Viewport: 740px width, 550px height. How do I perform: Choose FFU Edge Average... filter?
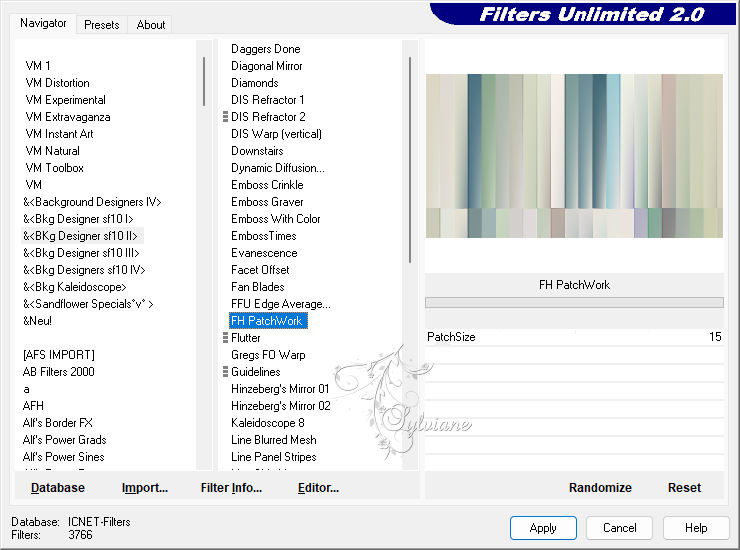tap(281, 304)
